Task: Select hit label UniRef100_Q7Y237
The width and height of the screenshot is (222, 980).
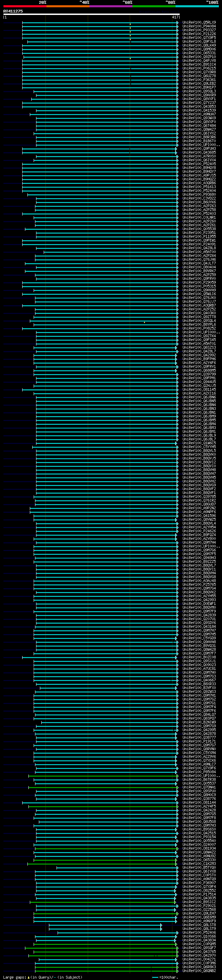Action: [199, 103]
